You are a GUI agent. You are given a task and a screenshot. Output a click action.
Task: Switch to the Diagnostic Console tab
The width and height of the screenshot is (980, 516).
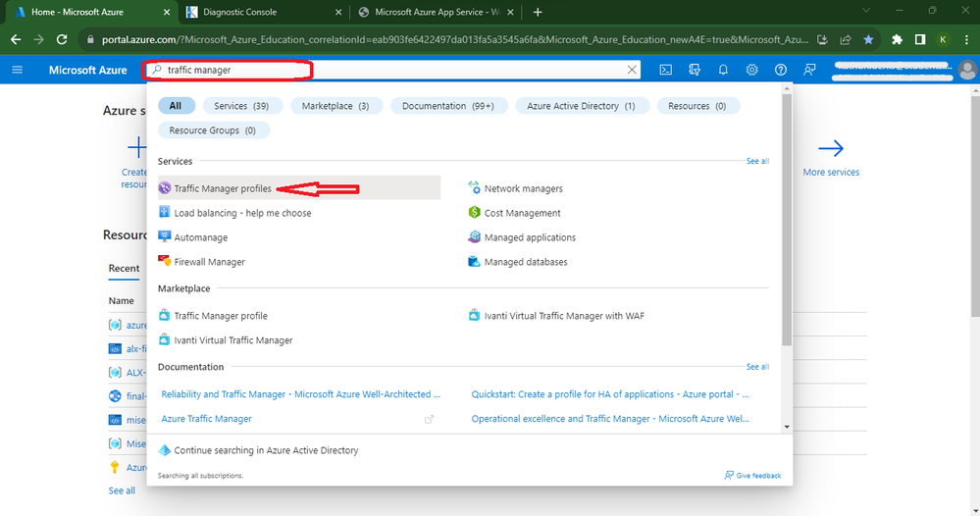[265, 12]
